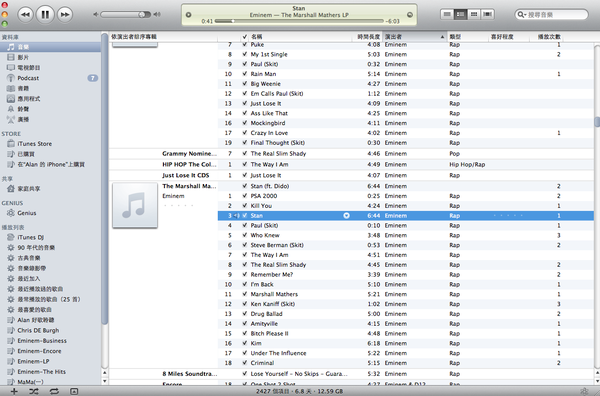Switch to album list view
The width and height of the screenshot is (600, 396).
tap(460, 15)
